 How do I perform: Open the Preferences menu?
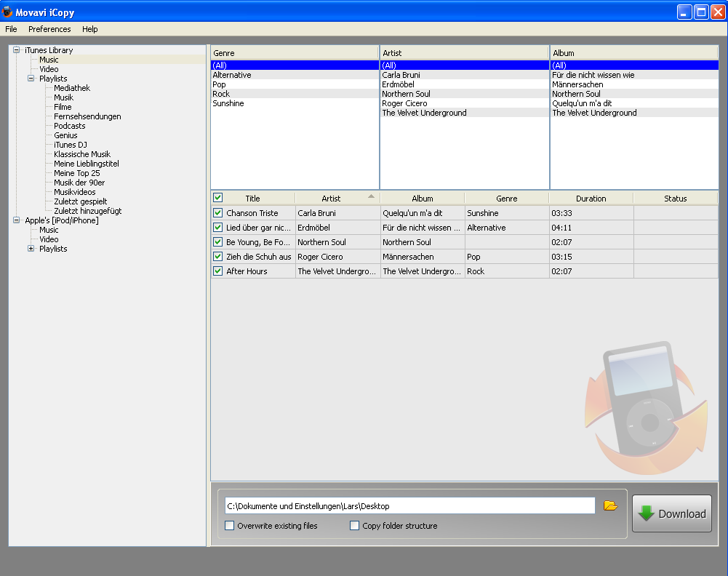(49, 29)
